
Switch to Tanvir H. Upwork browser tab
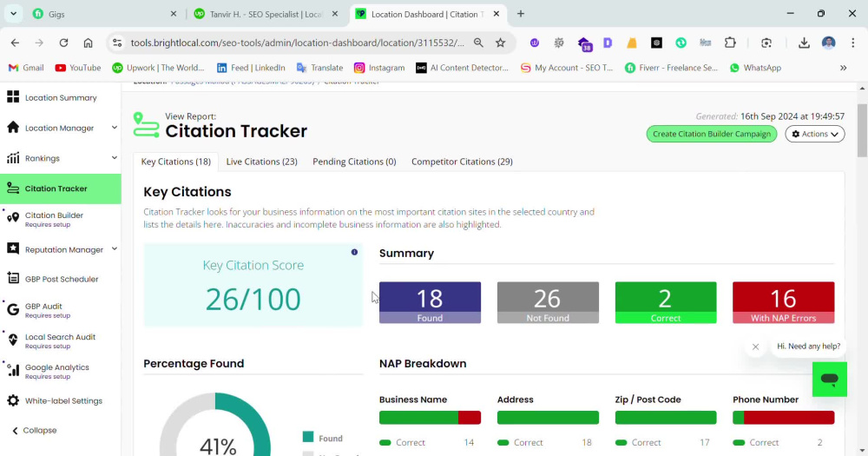pyautogui.click(x=266, y=14)
